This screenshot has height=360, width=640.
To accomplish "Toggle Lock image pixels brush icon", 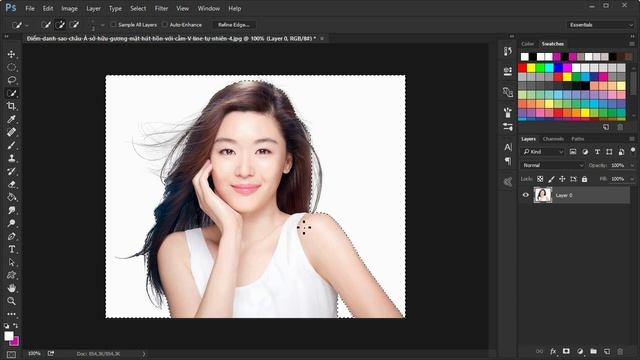I will [x=551, y=179].
